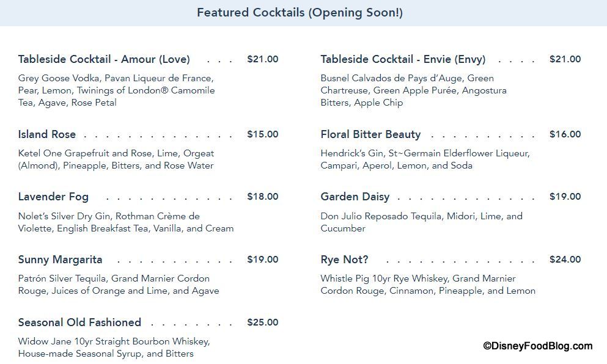Choose the Garden Daisy cocktail
The width and height of the screenshot is (607, 364).
[x=355, y=197]
